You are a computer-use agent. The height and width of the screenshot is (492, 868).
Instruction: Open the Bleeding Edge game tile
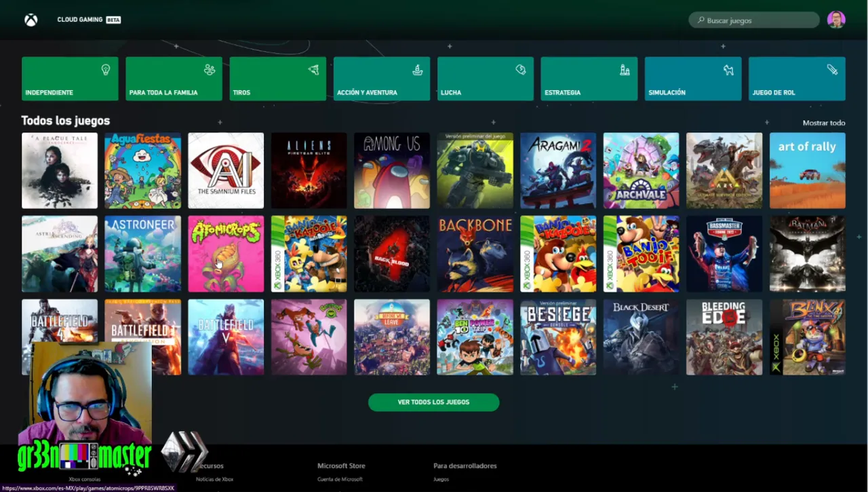point(724,337)
